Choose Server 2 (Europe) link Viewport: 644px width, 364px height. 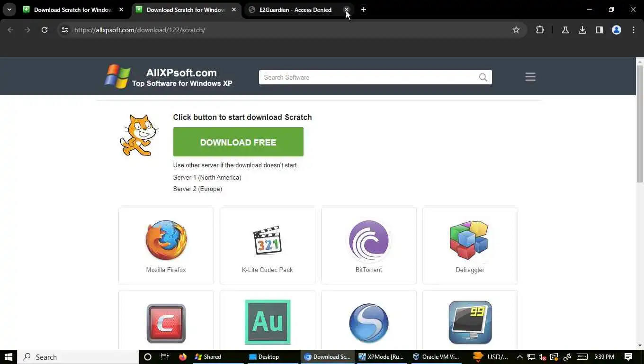(197, 189)
